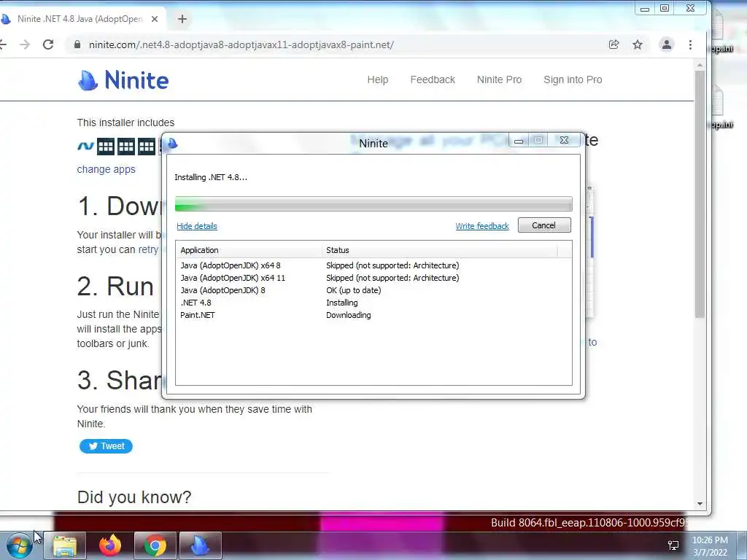
Task: Click the first Java grid icon in installer list
Action: 106,147
